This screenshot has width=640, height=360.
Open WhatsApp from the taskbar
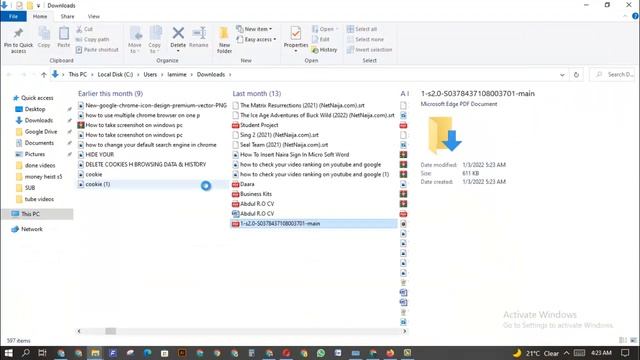[321, 353]
